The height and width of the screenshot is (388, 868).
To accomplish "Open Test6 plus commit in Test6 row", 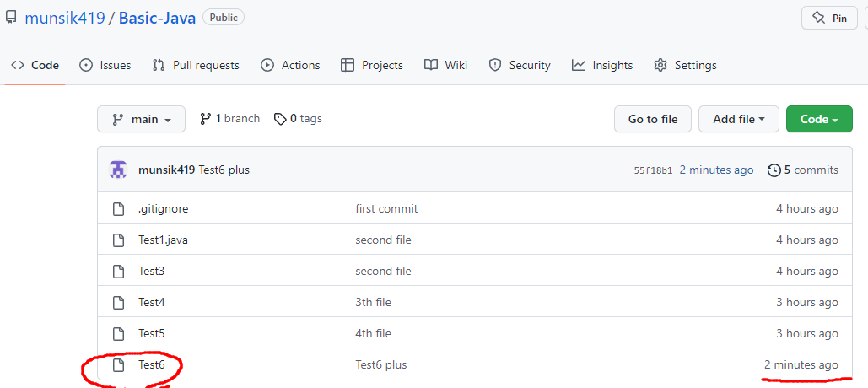I will pyautogui.click(x=381, y=364).
